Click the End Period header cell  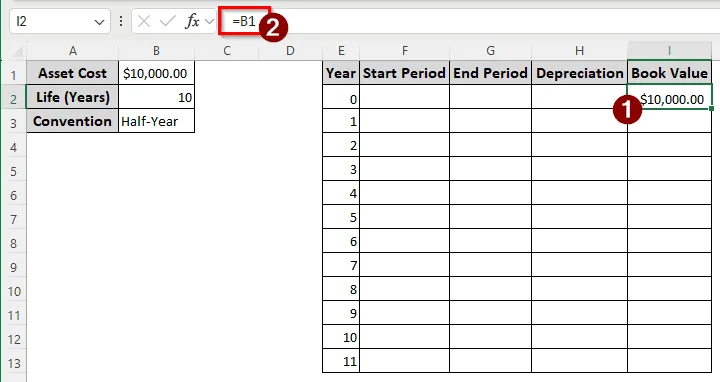point(490,73)
